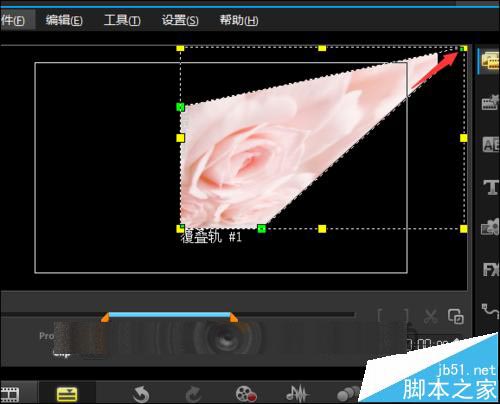Click the left-middle yellow resize handle
This screenshot has width=500, height=404.
[x=180, y=138]
